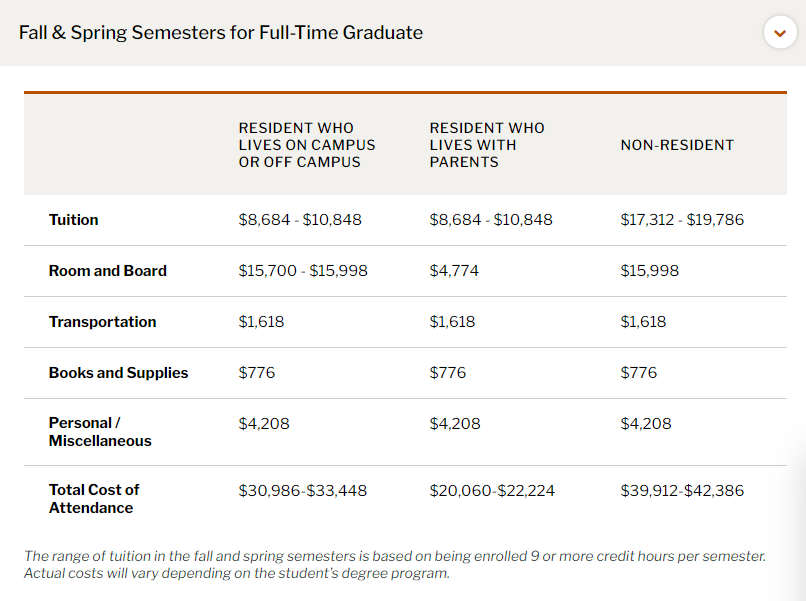Collapse the accordion using the chevron icon

(780, 33)
